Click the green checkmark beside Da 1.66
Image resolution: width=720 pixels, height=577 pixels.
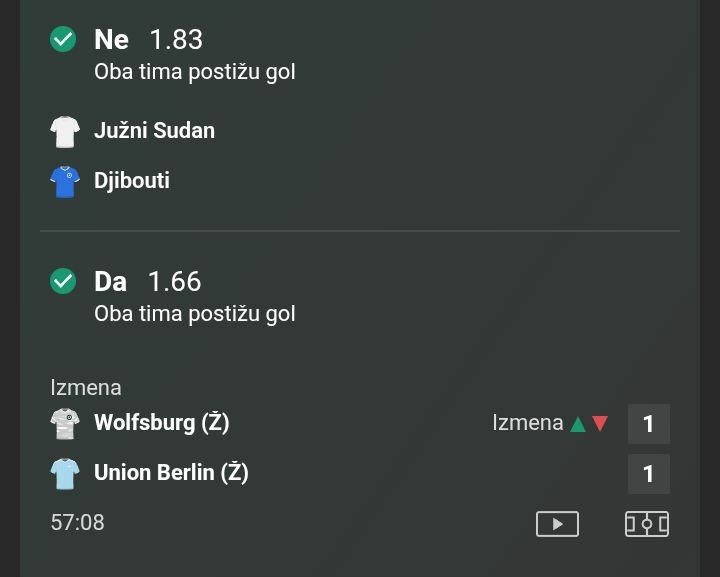(63, 281)
